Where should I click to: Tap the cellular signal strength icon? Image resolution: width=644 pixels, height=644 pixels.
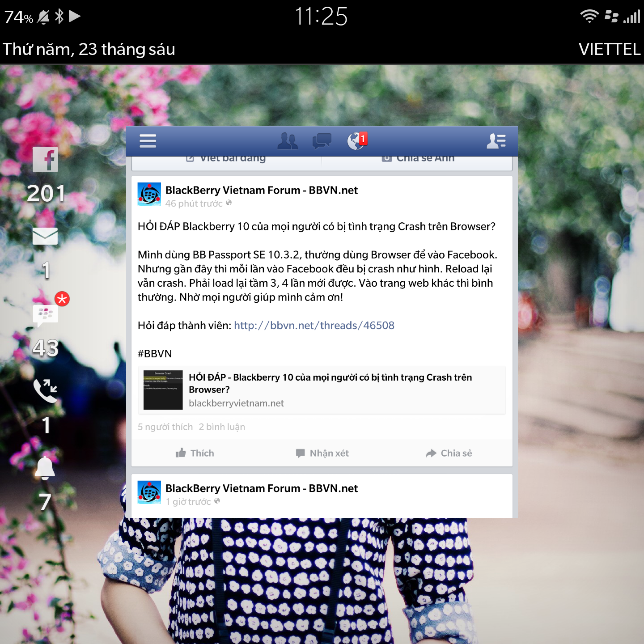point(632,17)
